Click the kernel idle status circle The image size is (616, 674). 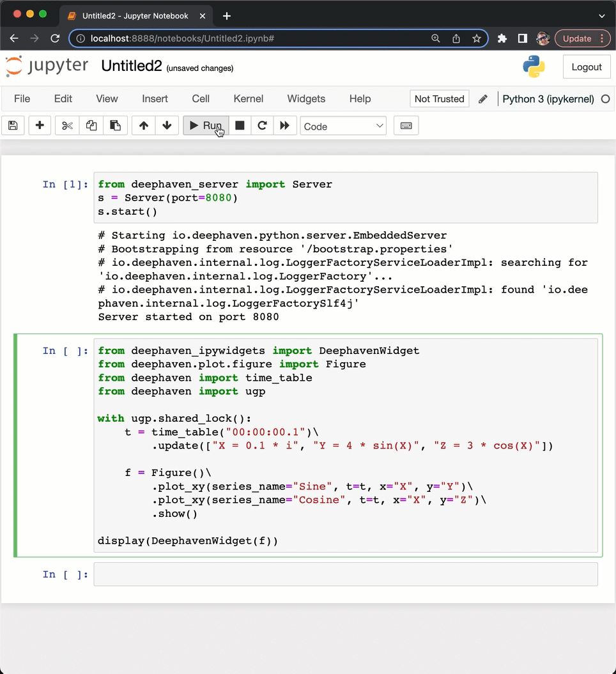pyautogui.click(x=605, y=99)
